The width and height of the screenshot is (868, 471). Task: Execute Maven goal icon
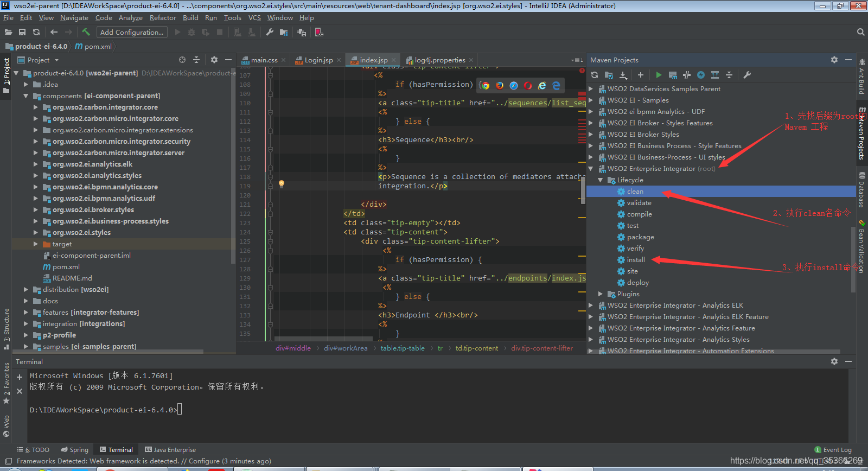(673, 75)
